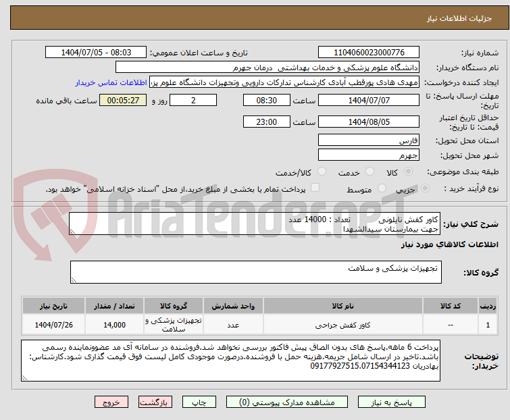The width and height of the screenshot is (510, 420).
Task: Click the remaining days field showing 2
Action: (x=193, y=100)
